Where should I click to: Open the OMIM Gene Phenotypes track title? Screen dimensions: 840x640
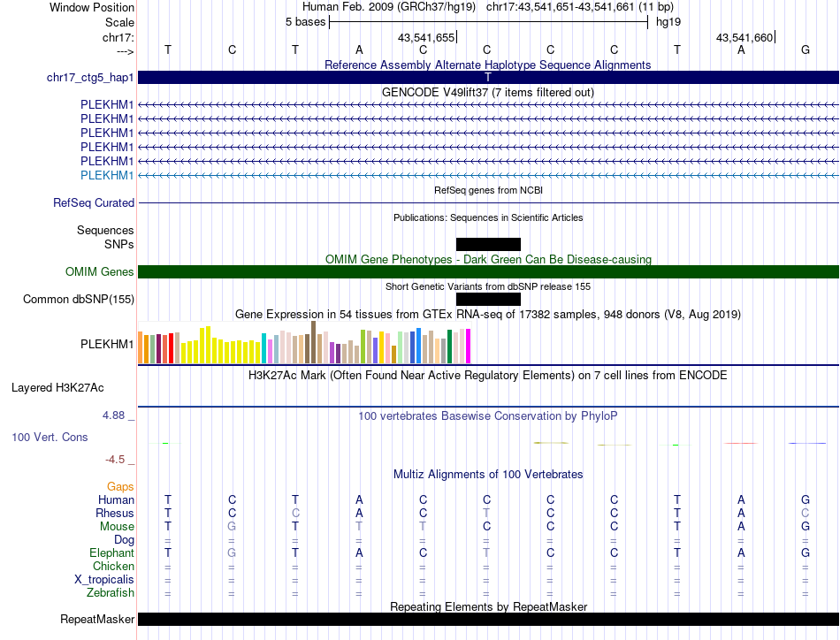click(488, 259)
